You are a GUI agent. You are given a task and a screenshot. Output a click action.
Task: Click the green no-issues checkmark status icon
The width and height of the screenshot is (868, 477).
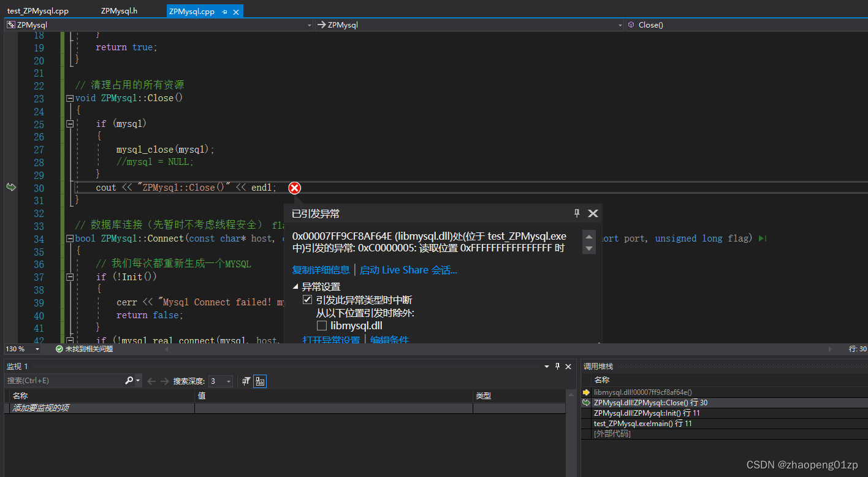(59, 349)
